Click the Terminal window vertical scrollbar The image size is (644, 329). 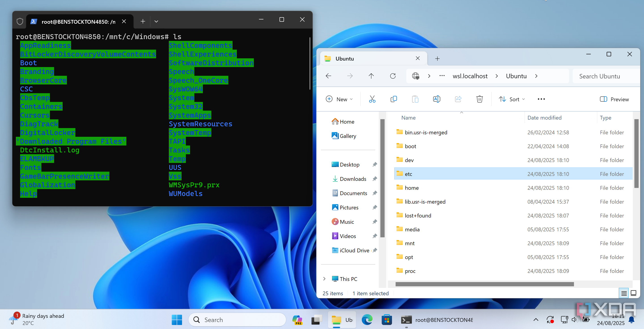310,63
